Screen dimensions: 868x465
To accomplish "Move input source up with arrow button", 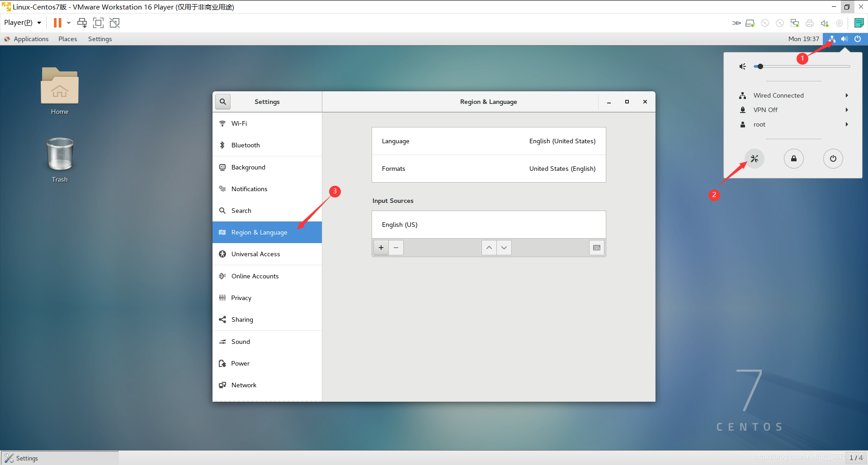I will [489, 248].
